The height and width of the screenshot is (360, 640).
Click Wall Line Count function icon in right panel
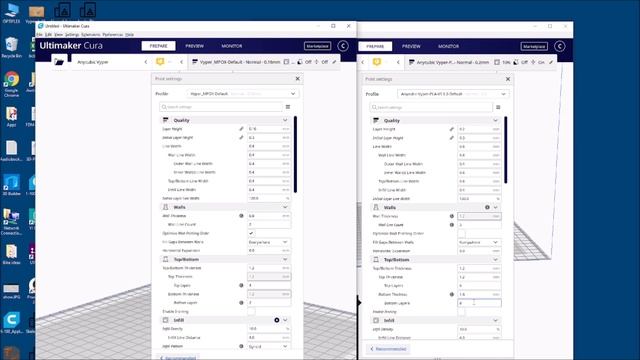coord(451,224)
